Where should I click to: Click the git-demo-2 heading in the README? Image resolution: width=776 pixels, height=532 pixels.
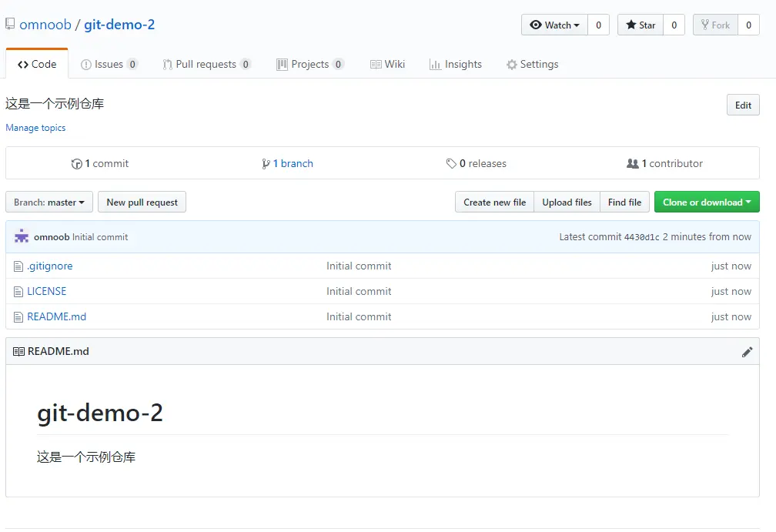coord(100,413)
